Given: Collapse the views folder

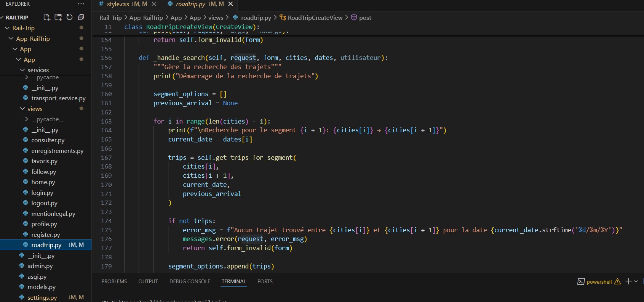Looking at the screenshot, I should (22, 109).
